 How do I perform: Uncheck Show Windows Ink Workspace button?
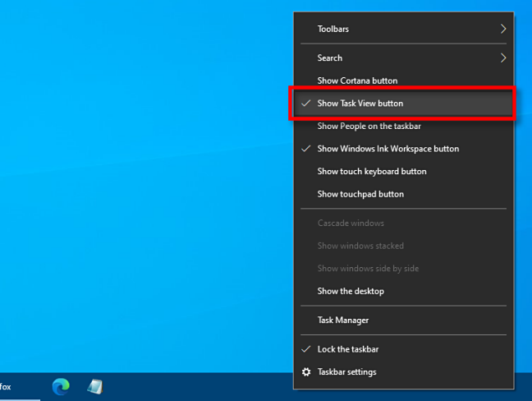pyautogui.click(x=388, y=149)
